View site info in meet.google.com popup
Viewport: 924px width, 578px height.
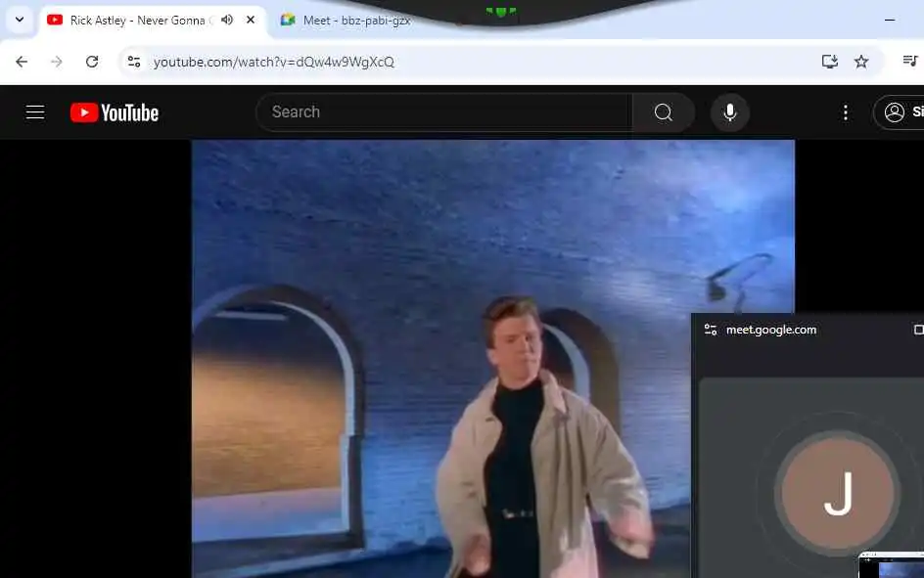click(x=711, y=331)
